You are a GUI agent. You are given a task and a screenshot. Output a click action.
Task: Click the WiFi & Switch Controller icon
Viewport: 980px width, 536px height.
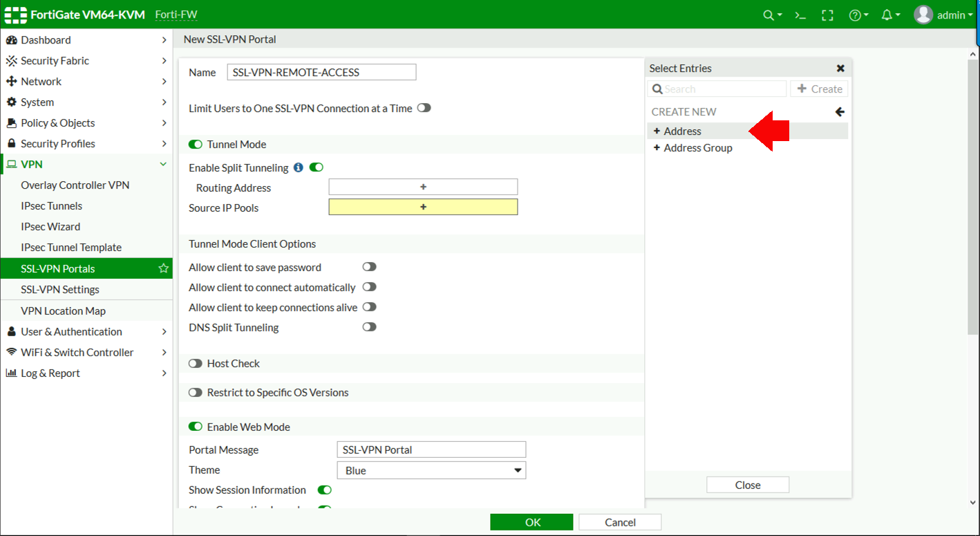tap(11, 352)
